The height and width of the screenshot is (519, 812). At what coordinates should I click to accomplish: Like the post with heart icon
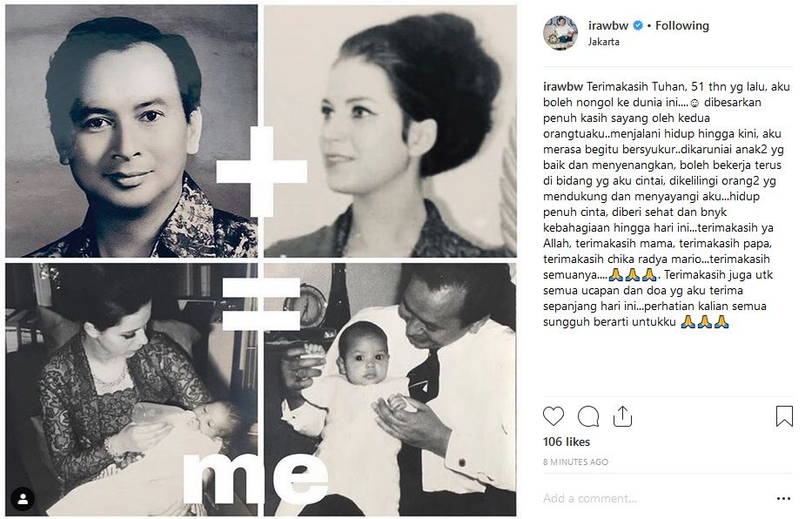click(x=553, y=416)
